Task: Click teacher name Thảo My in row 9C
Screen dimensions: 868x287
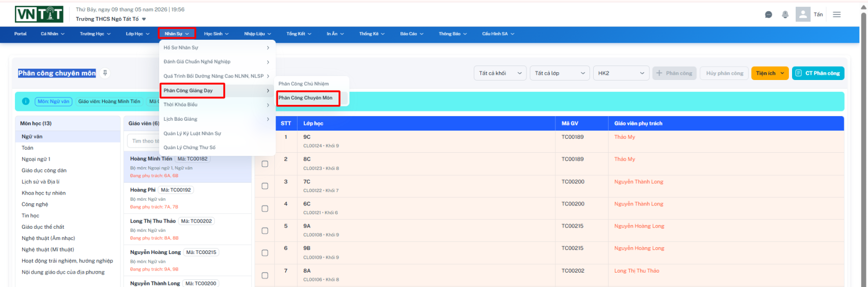Action: [625, 137]
